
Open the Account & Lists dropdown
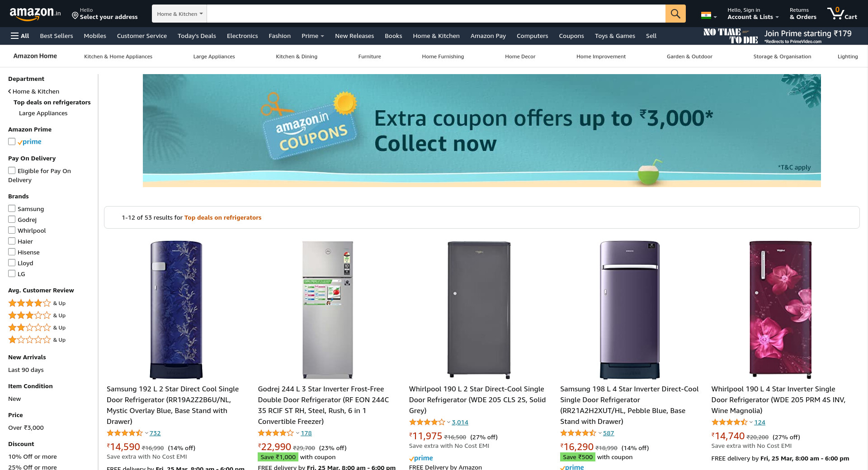(x=753, y=14)
